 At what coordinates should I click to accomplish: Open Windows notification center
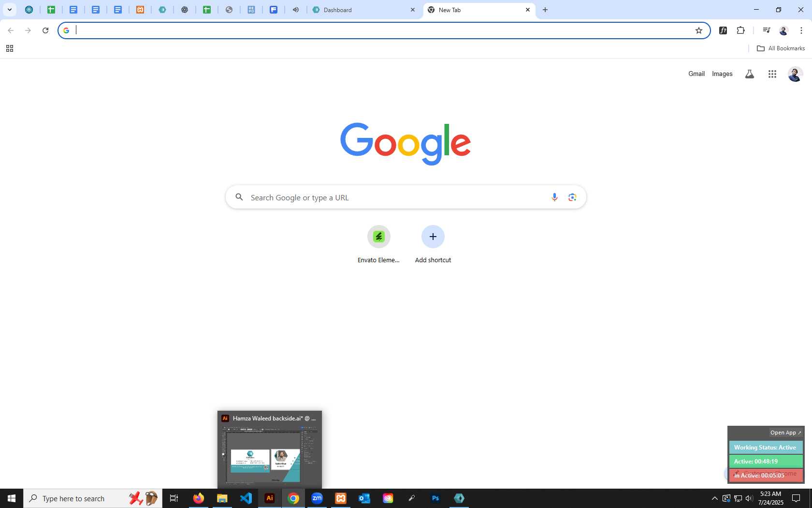point(796,498)
